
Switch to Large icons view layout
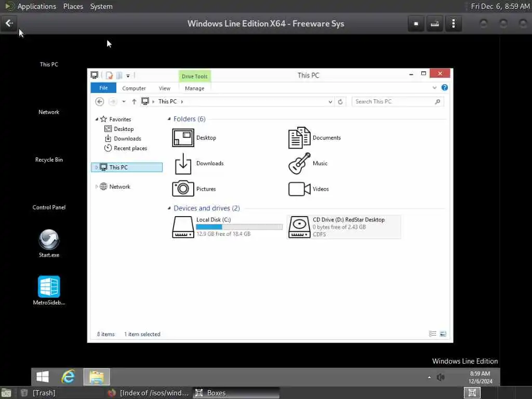[x=443, y=334]
